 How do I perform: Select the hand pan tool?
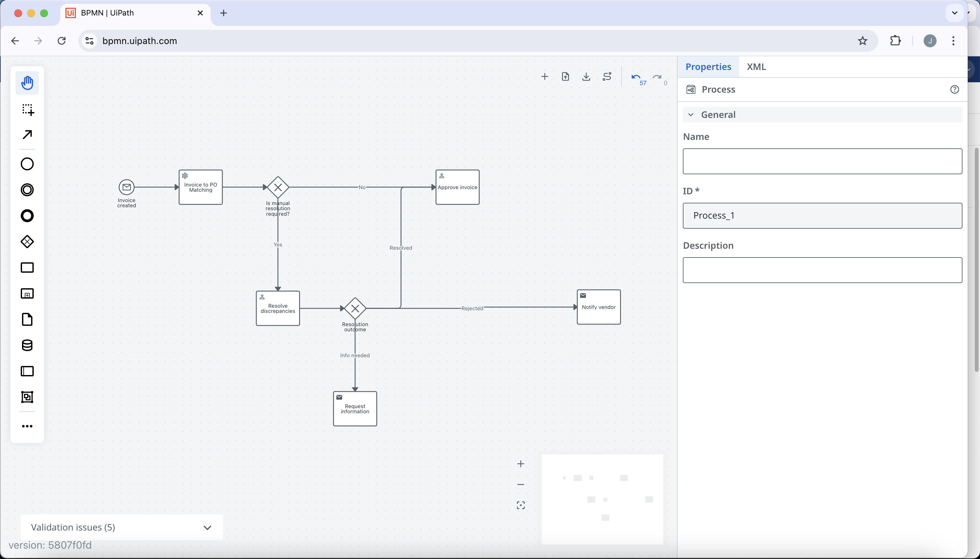tap(27, 83)
